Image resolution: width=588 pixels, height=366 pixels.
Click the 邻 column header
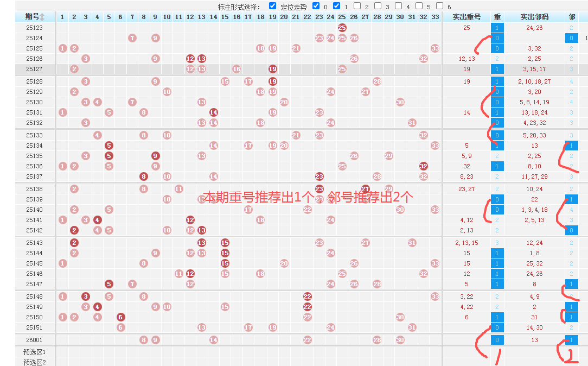[572, 17]
